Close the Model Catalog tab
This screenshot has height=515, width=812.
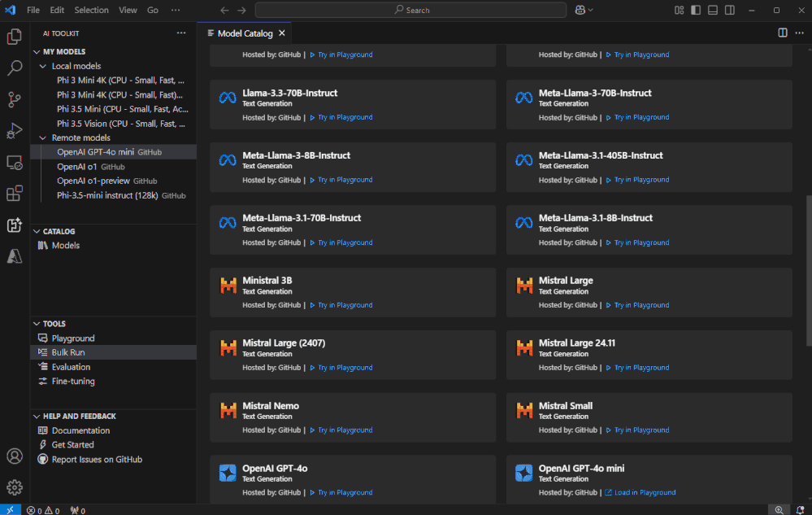(x=282, y=33)
